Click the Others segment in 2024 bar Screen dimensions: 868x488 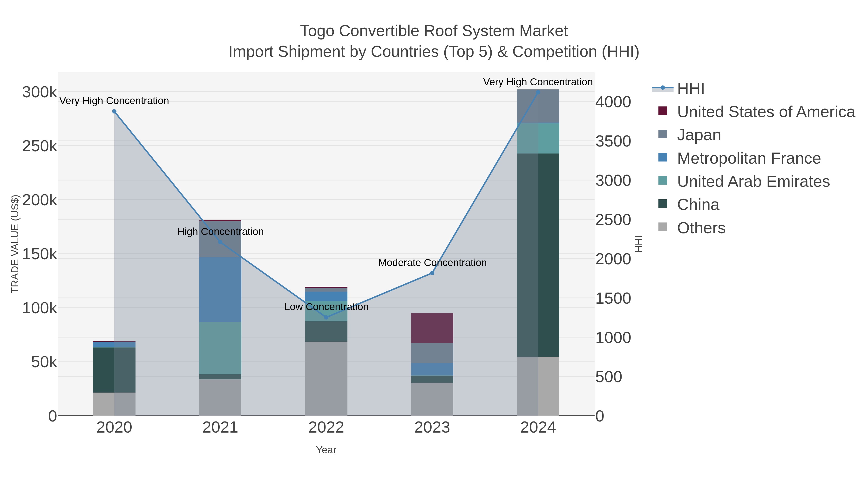(x=538, y=386)
